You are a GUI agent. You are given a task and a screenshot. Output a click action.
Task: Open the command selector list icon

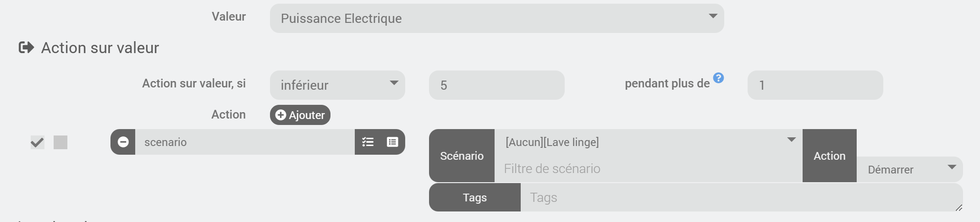tap(392, 142)
